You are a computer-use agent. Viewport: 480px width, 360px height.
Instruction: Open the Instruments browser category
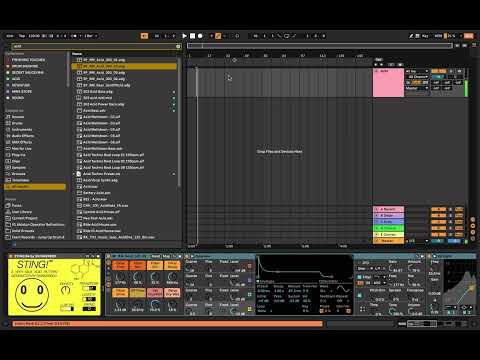22,130
